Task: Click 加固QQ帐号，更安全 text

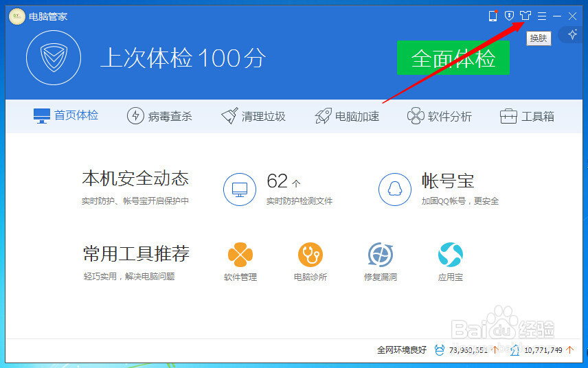Action: click(460, 201)
